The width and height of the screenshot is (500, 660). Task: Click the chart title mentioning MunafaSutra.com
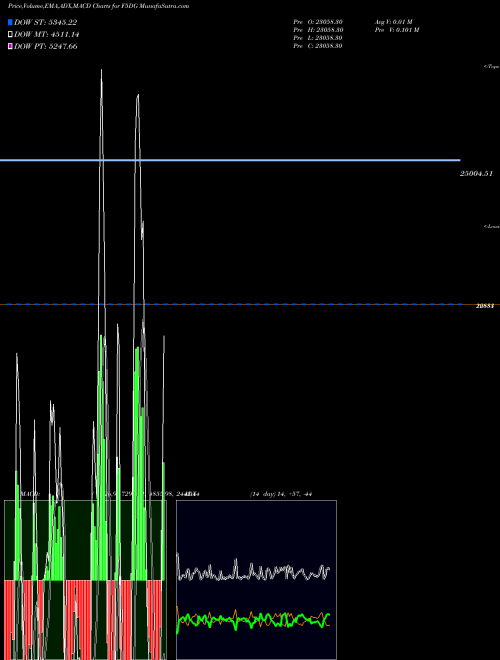click(99, 6)
